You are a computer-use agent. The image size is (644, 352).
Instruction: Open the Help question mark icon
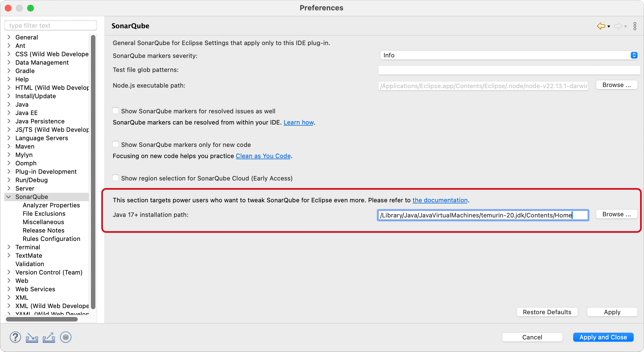[x=15, y=337]
